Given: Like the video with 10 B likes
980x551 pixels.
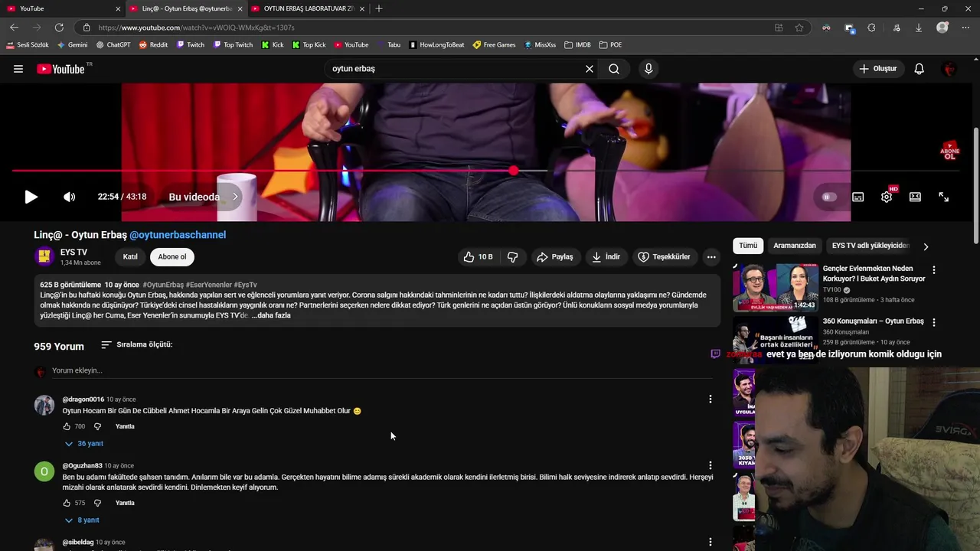Looking at the screenshot, I should 479,257.
